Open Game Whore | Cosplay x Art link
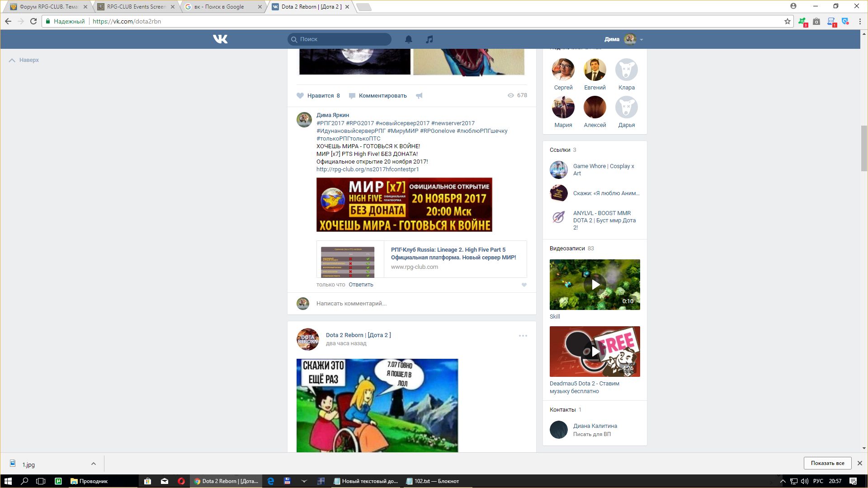 coord(604,170)
